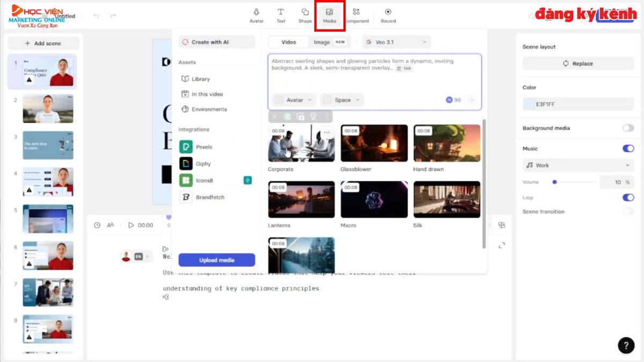Disable the Music toggle
Image resolution: width=644 pixels, height=362 pixels.
tap(628, 149)
